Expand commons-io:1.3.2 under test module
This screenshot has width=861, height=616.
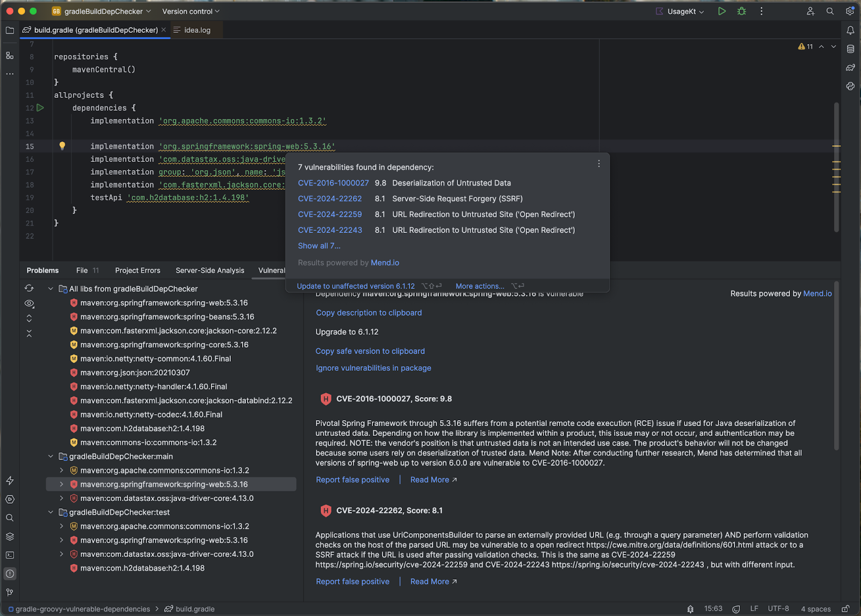(61, 526)
